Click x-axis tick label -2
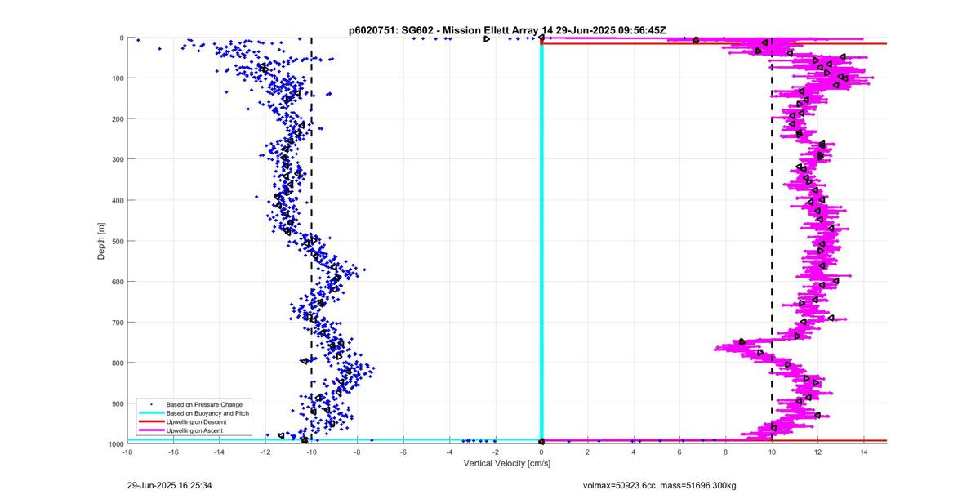 [x=495, y=451]
